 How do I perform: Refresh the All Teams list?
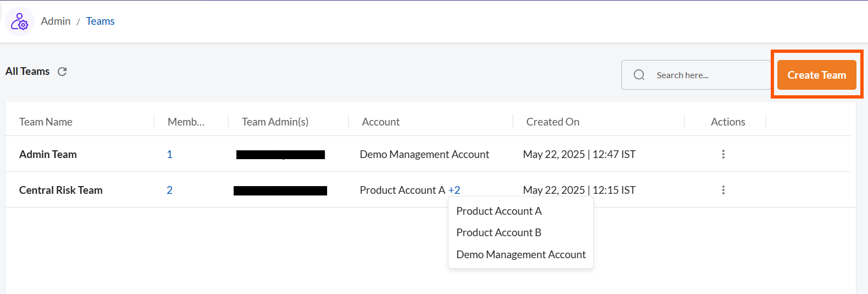pyautogui.click(x=62, y=72)
